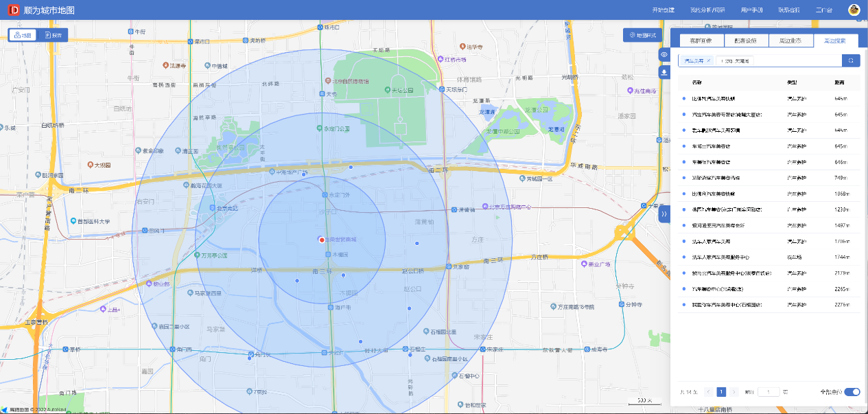
Task: Click the red center marker on map
Action: 322,240
